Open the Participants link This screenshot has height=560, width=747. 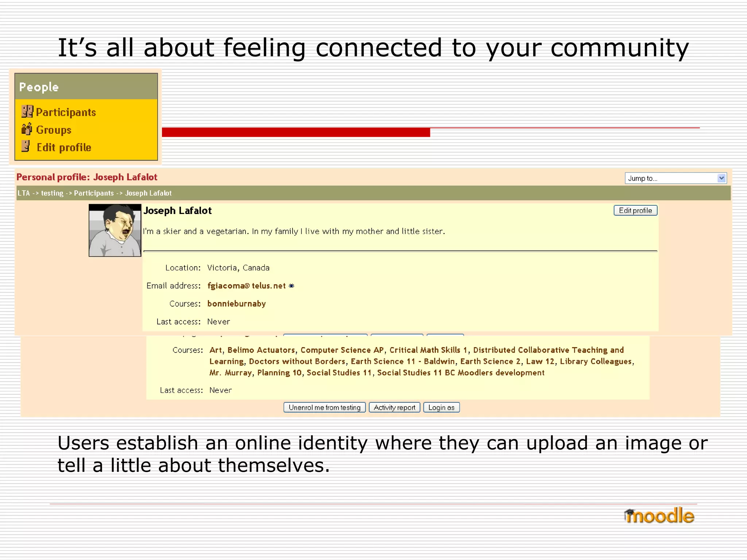(66, 112)
